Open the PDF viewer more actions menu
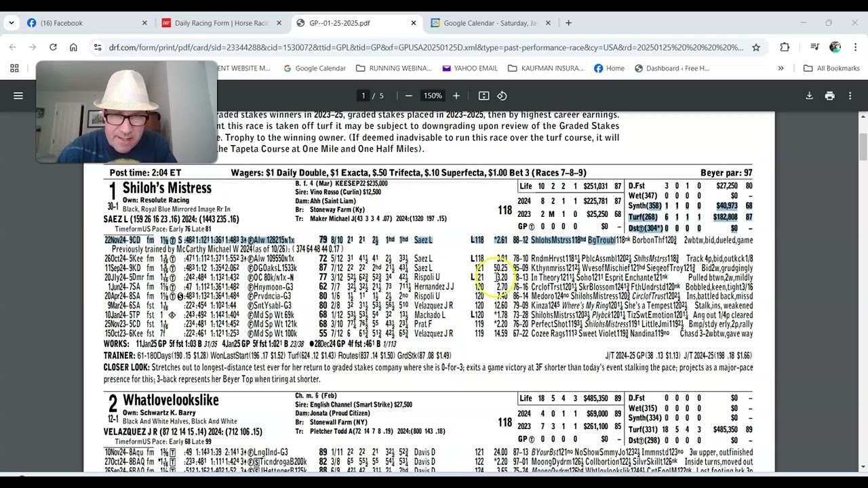Viewport: 868px width, 488px height. coord(850,96)
